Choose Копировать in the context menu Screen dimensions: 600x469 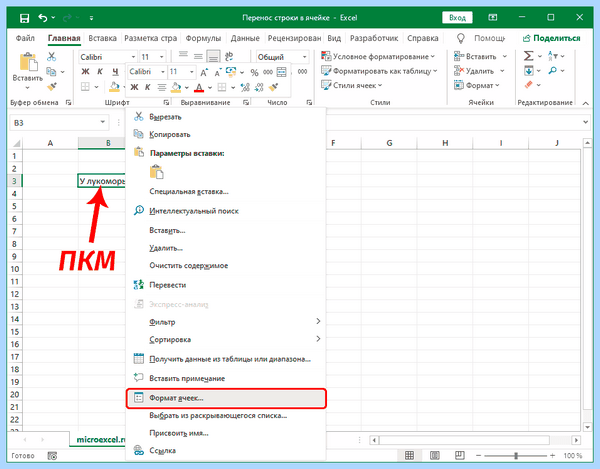[x=226, y=134]
